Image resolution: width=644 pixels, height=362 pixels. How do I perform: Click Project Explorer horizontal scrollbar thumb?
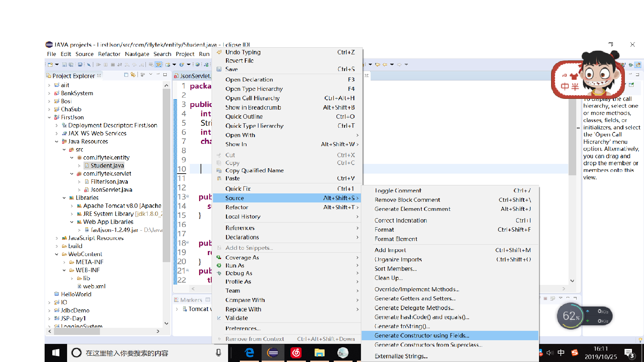(x=77, y=331)
